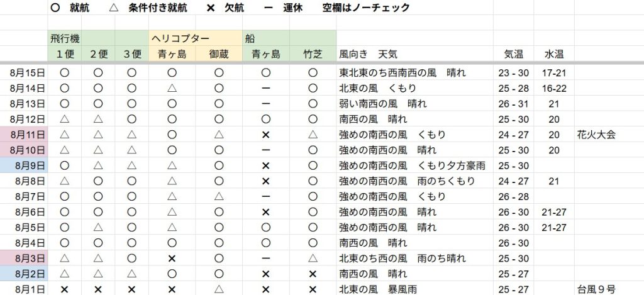The height and width of the screenshot is (295, 644).
Task: Click the 1便 column header
Action: [x=64, y=54]
